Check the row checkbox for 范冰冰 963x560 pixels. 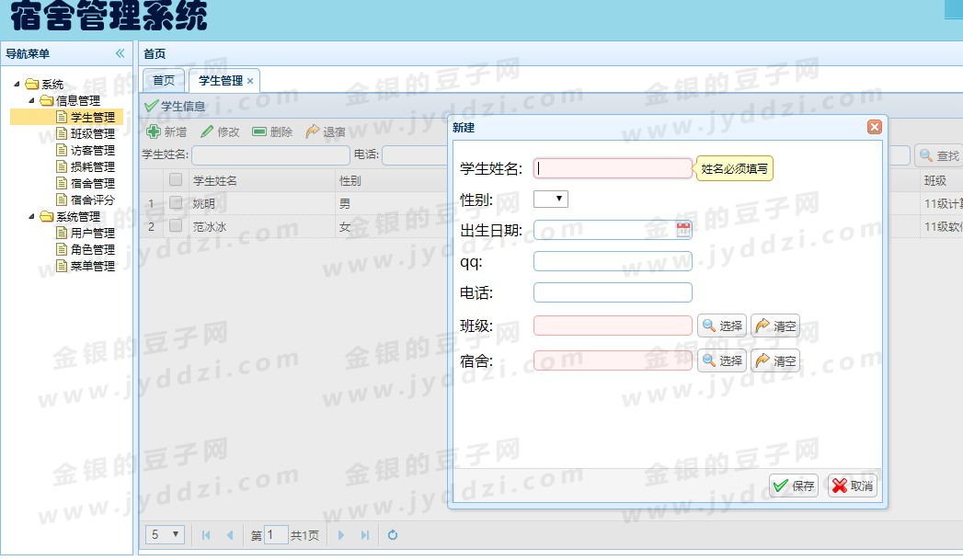coord(176,226)
